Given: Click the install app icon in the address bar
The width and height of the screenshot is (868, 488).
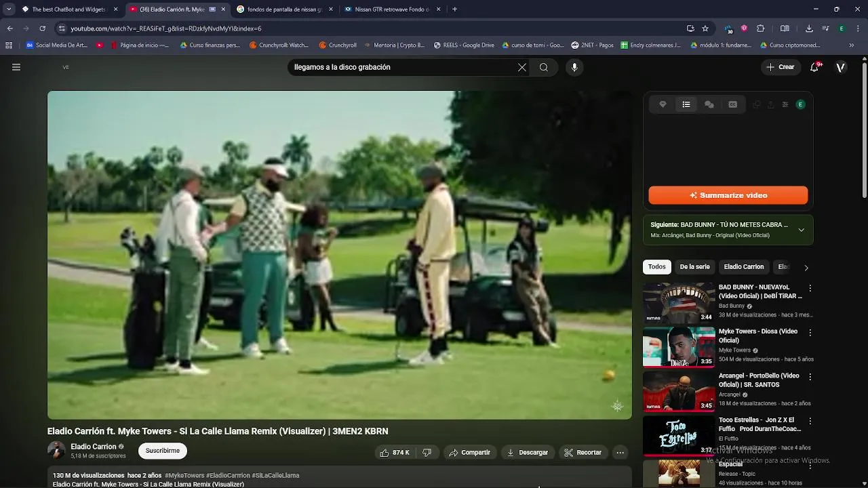Looking at the screenshot, I should pyautogui.click(x=690, y=28).
